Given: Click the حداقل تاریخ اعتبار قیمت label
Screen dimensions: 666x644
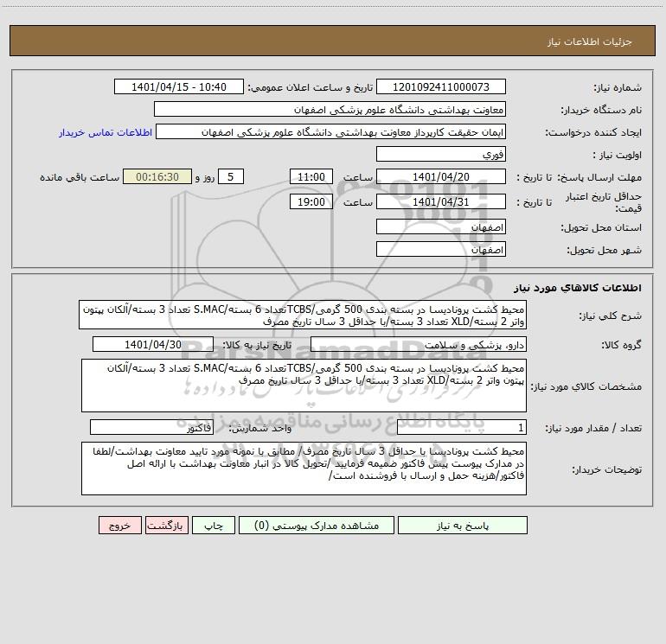Looking at the screenshot, I should (x=604, y=202).
